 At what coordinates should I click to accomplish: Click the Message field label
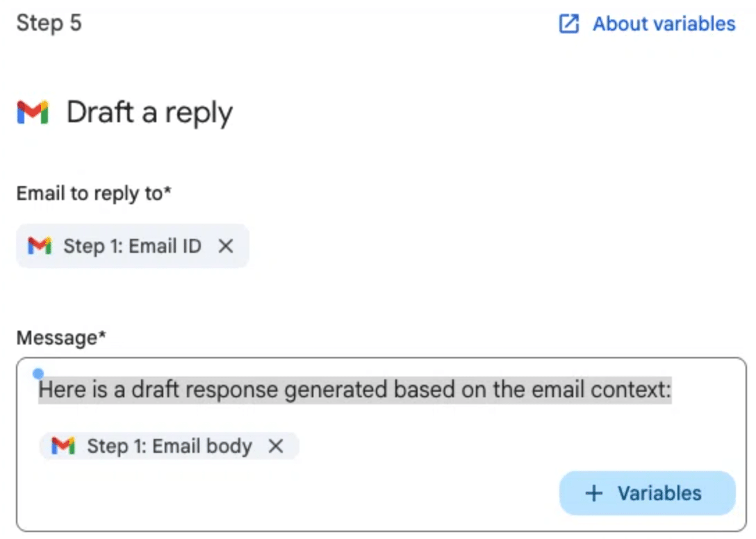click(61, 338)
